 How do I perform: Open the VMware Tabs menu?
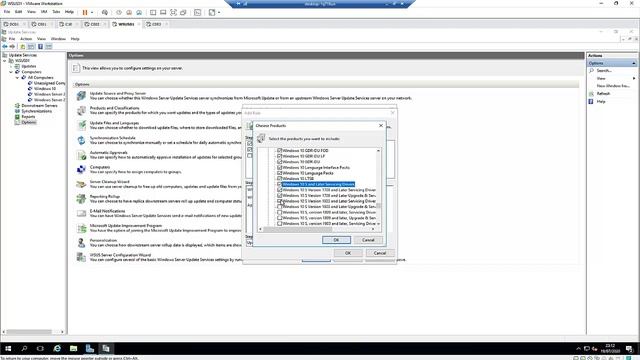coord(56,12)
